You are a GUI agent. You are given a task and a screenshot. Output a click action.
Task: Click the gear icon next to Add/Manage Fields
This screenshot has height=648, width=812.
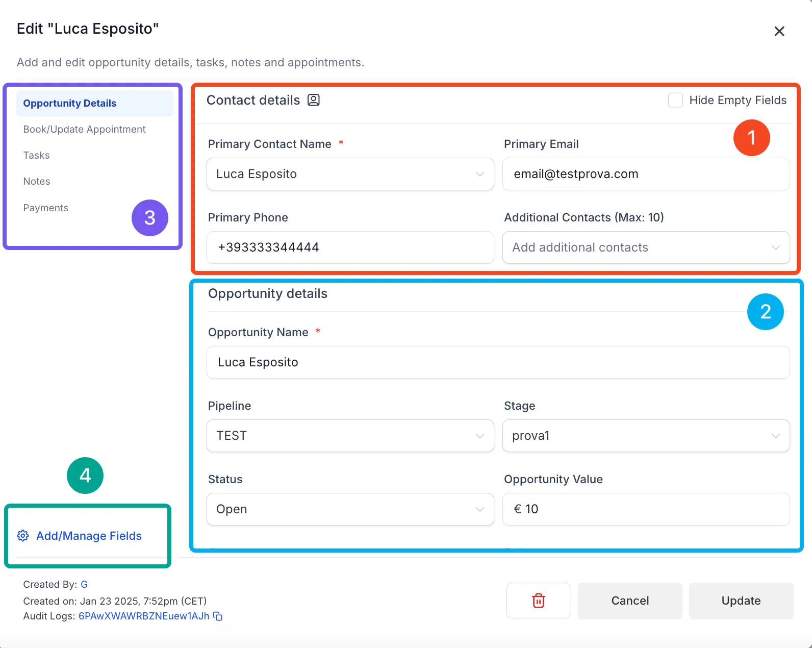[x=23, y=536]
